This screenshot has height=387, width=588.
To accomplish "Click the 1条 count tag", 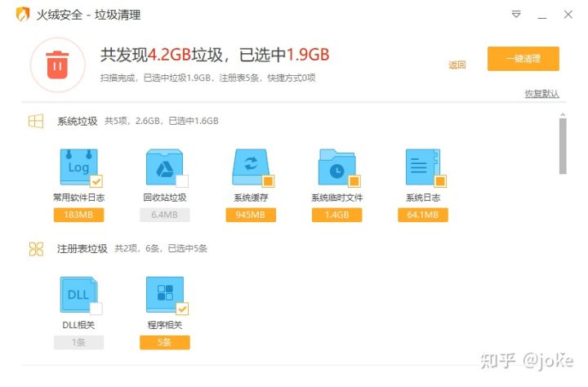I will coord(78,342).
